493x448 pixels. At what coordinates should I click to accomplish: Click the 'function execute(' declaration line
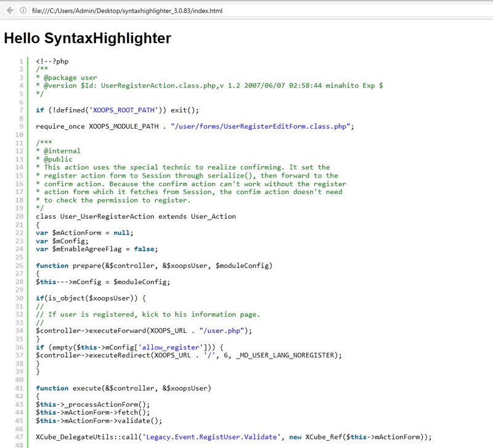point(124,388)
